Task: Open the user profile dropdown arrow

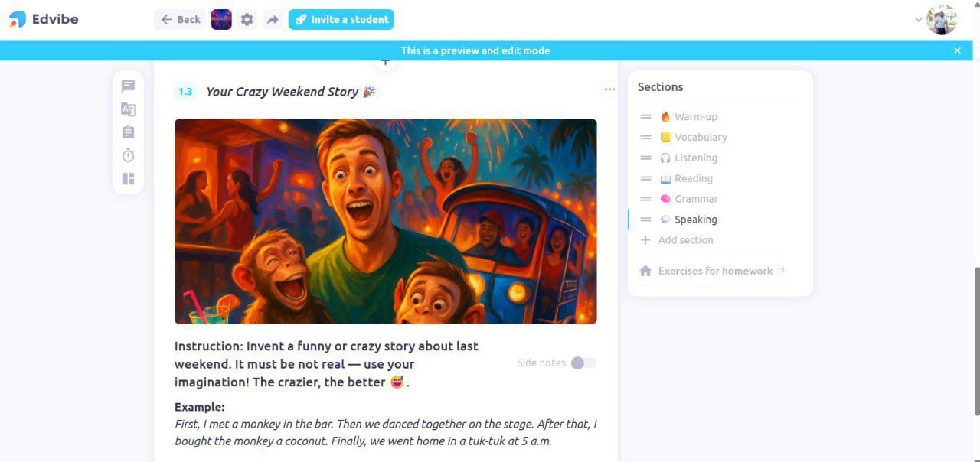Action: pyautogui.click(x=918, y=20)
